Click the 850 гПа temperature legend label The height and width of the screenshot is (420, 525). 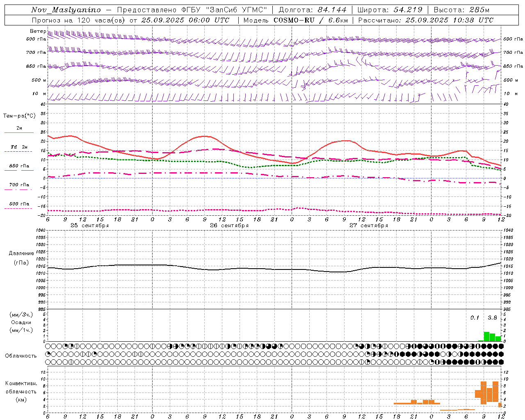[x=19, y=166]
